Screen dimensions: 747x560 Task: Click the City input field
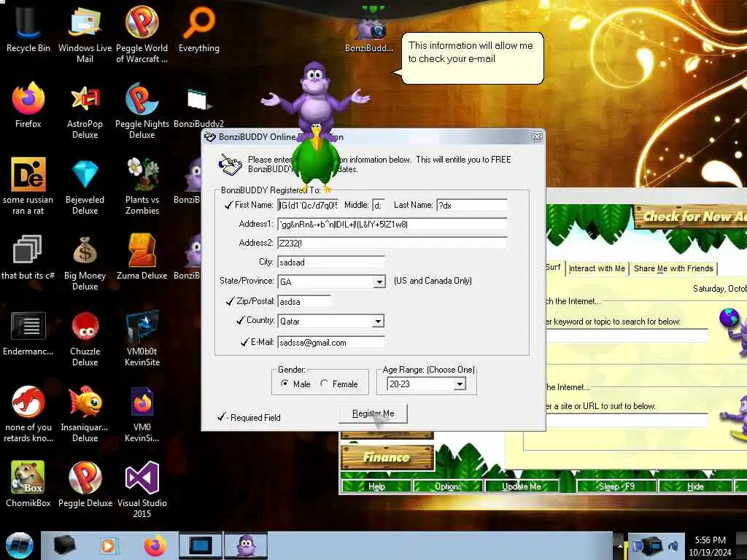point(330,262)
